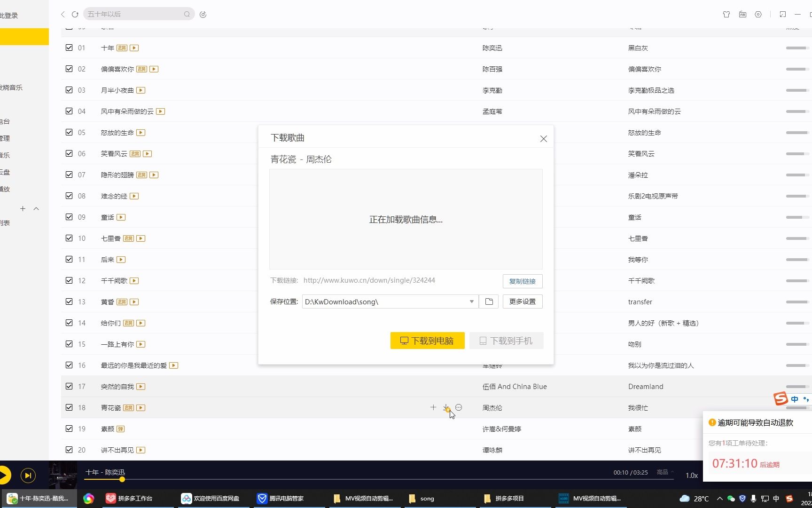Uncheck song 02 偏偏喜欢你 checkbox

coord(69,69)
